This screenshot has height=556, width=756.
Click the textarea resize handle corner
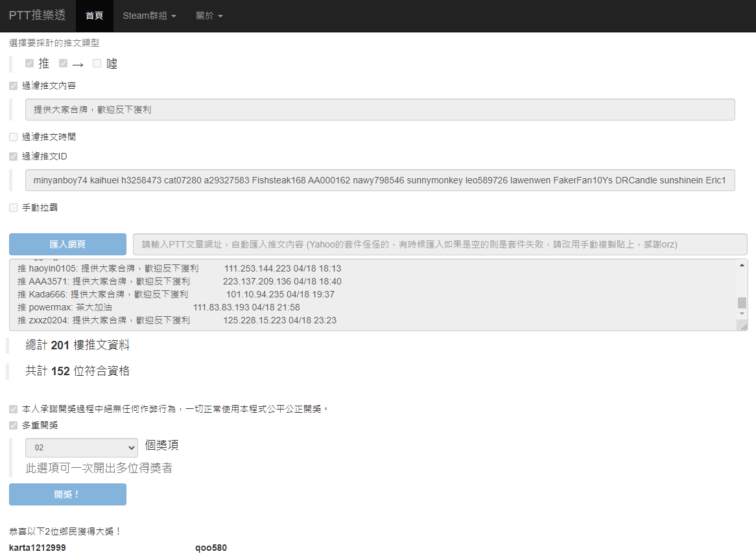(x=744, y=327)
